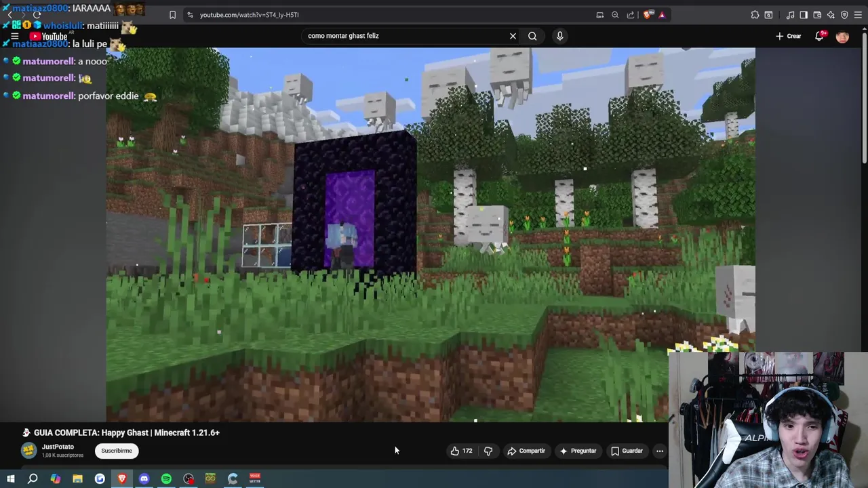Screen dimensions: 868x488
Task: Open OBS Studio from taskbar
Action: 189,479
